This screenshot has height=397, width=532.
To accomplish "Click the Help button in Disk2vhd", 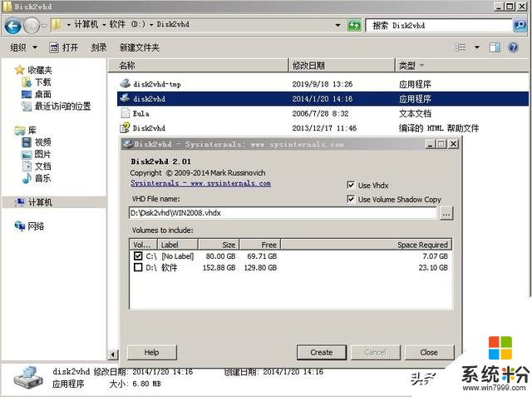I will tap(151, 352).
